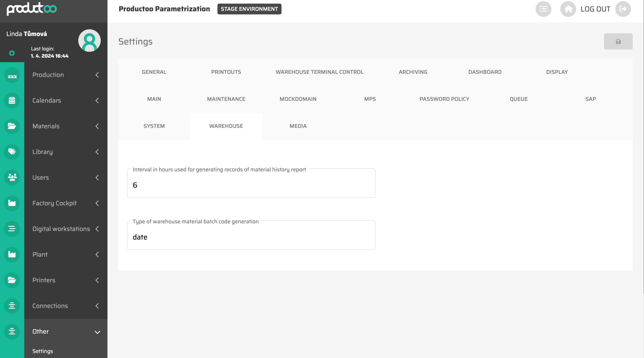This screenshot has width=644, height=358.
Task: Click the batch code generation type field
Action: click(x=251, y=237)
